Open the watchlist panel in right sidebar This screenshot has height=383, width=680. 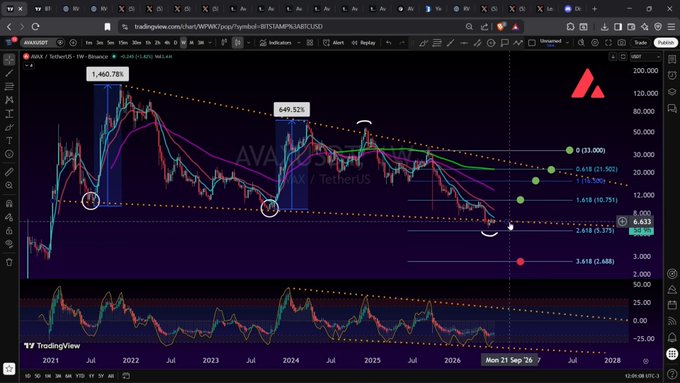coord(672,59)
